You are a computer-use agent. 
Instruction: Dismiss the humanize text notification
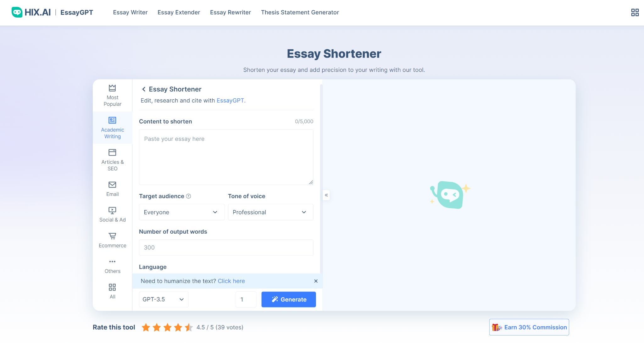(x=316, y=281)
